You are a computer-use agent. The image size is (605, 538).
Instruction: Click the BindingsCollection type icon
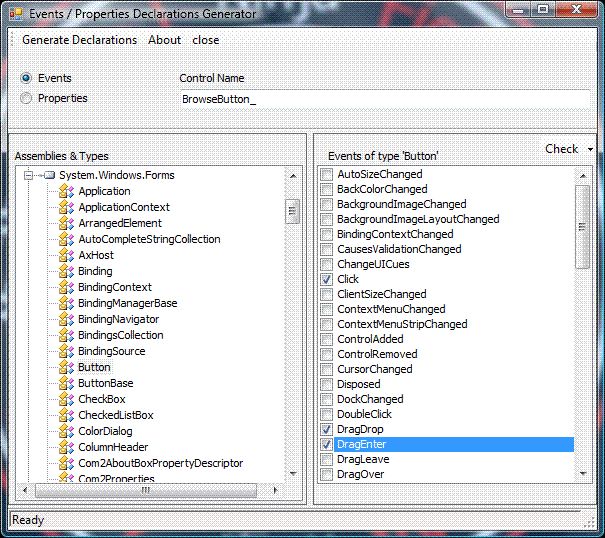click(x=66, y=335)
